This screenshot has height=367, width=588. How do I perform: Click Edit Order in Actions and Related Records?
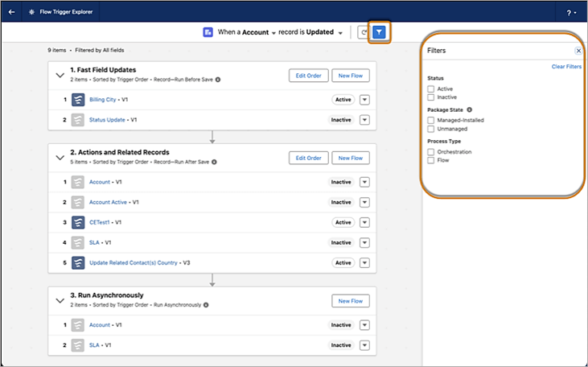coord(308,158)
